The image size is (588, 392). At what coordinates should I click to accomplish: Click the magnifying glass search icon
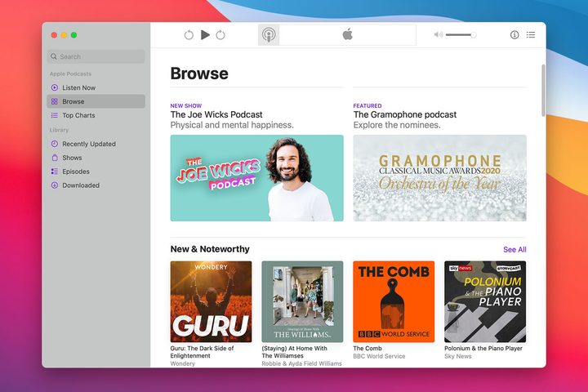54,56
